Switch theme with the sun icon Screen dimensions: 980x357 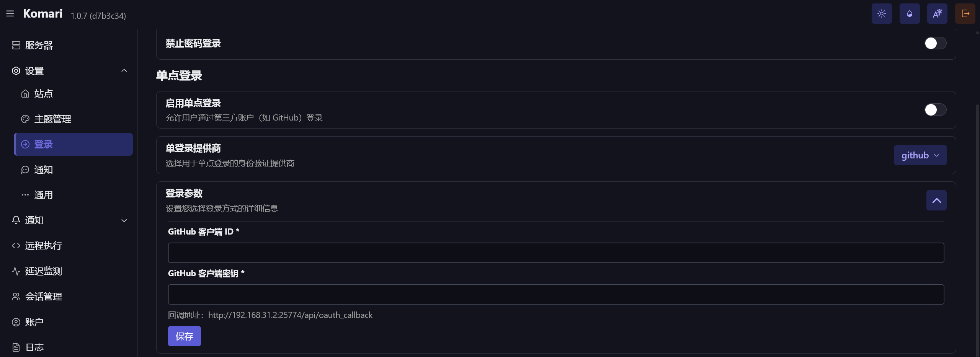[x=882, y=14]
